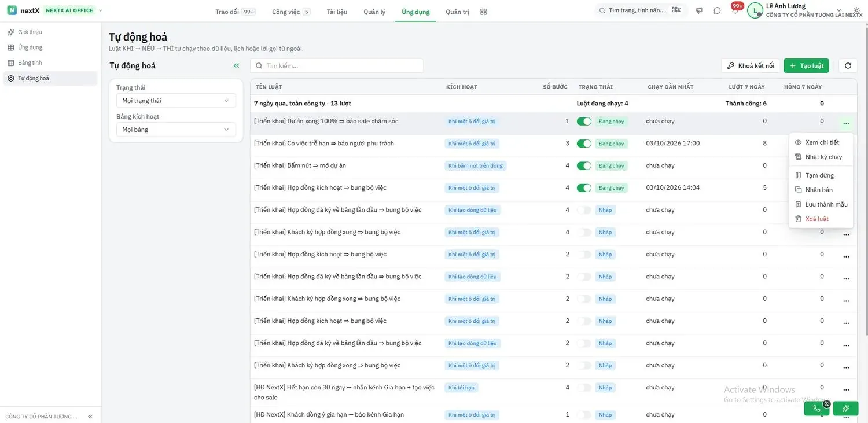Open the announcements megaphone icon

click(x=699, y=10)
